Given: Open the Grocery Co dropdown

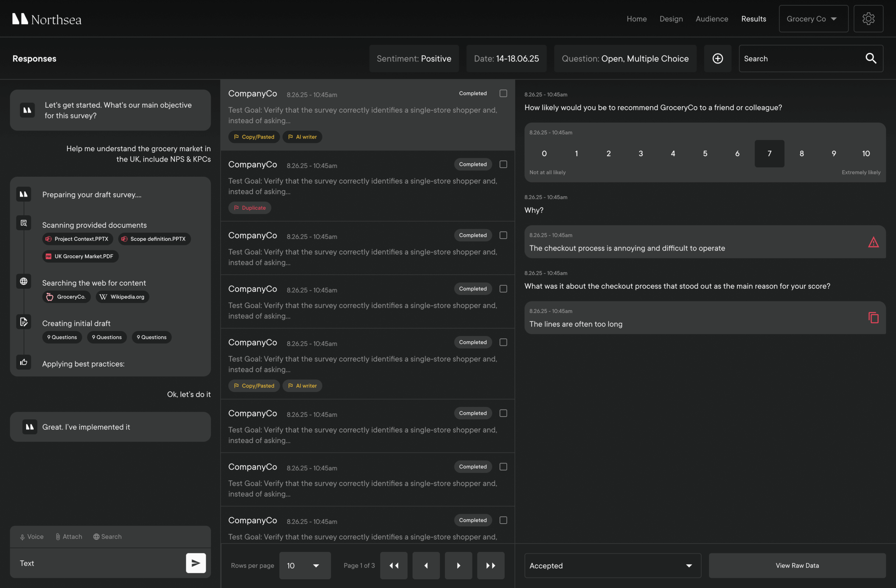Looking at the screenshot, I should coord(813,19).
